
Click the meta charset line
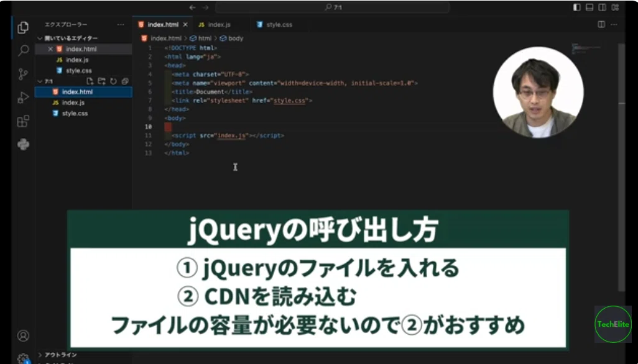coord(210,75)
